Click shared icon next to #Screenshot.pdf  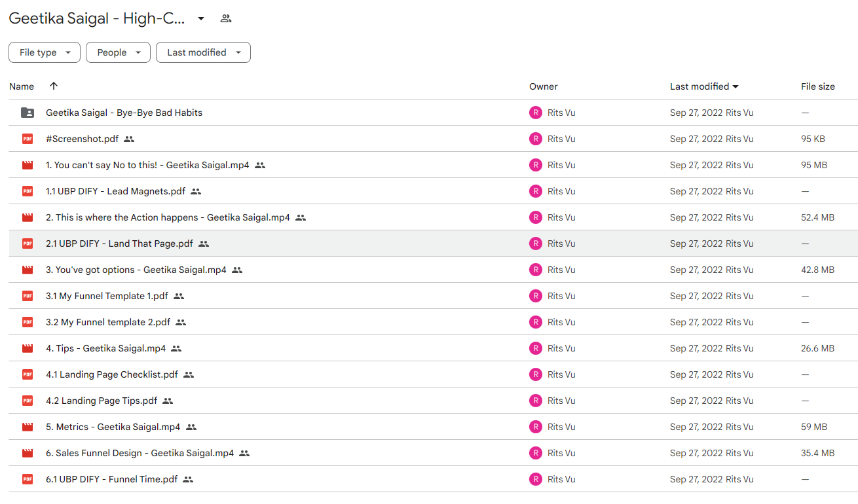tap(129, 139)
